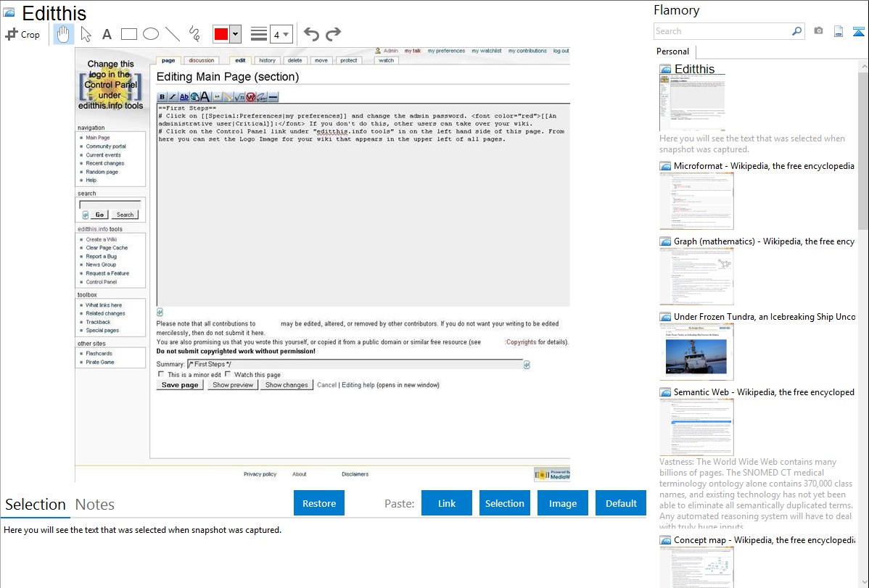Open the wiki discussion tab

pyautogui.click(x=201, y=60)
